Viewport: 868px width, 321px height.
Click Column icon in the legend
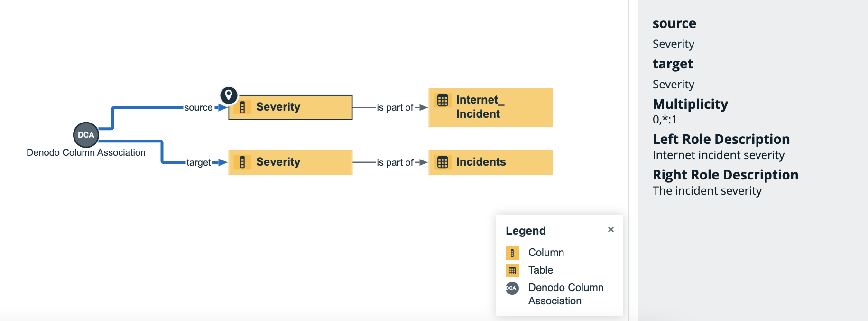(x=512, y=253)
